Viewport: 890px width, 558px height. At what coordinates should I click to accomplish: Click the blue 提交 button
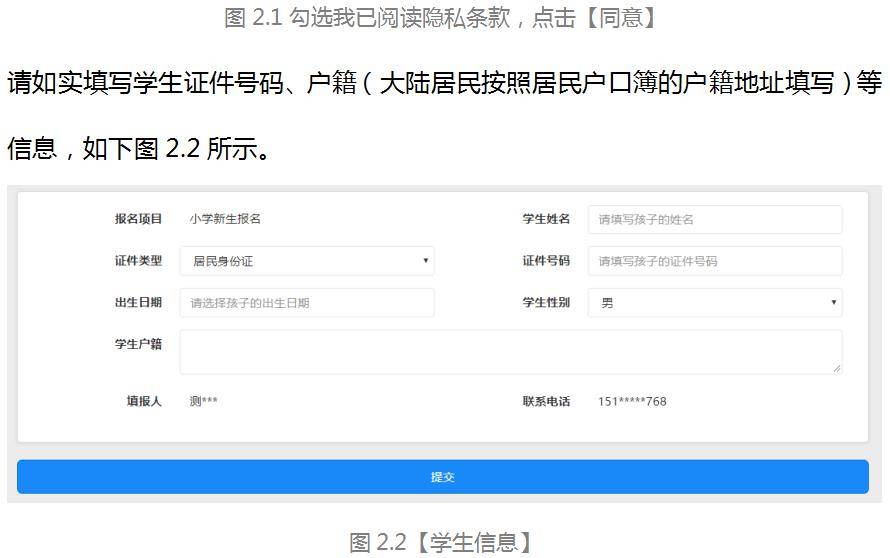pos(443,477)
